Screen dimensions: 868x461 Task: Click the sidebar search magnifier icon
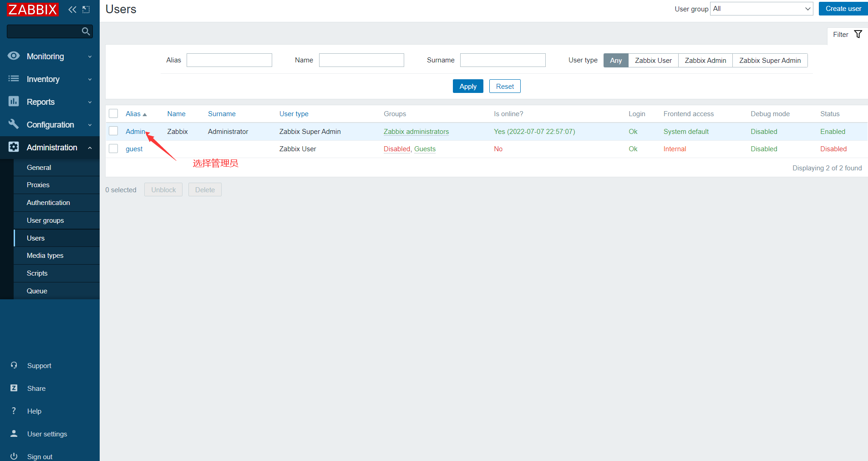[86, 31]
